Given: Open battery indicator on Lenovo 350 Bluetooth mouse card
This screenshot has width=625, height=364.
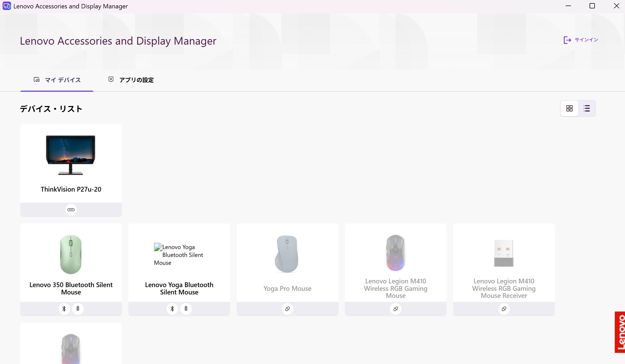Looking at the screenshot, I should point(77,309).
